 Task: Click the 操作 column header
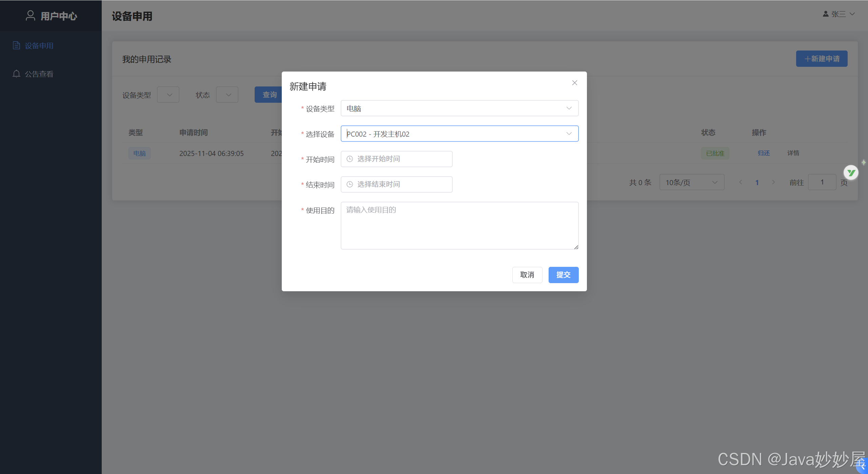(759, 133)
